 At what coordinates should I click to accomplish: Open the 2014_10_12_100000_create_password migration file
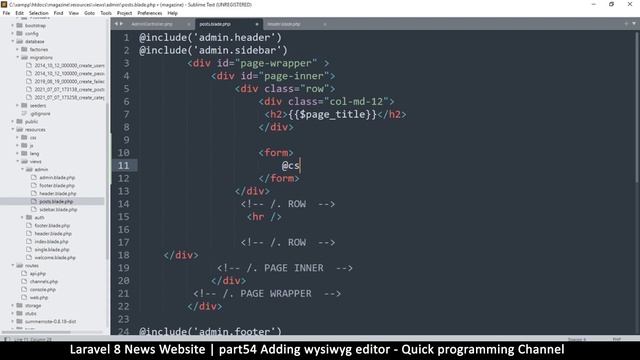click(x=69, y=73)
